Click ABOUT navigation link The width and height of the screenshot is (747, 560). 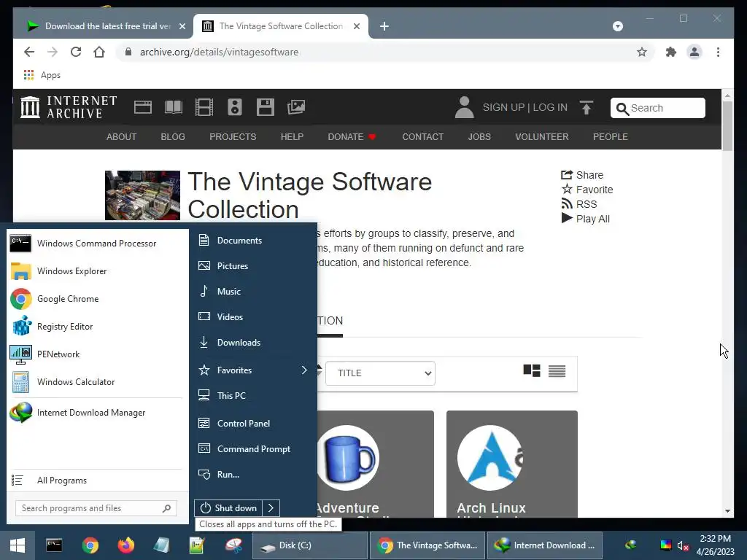[122, 136]
